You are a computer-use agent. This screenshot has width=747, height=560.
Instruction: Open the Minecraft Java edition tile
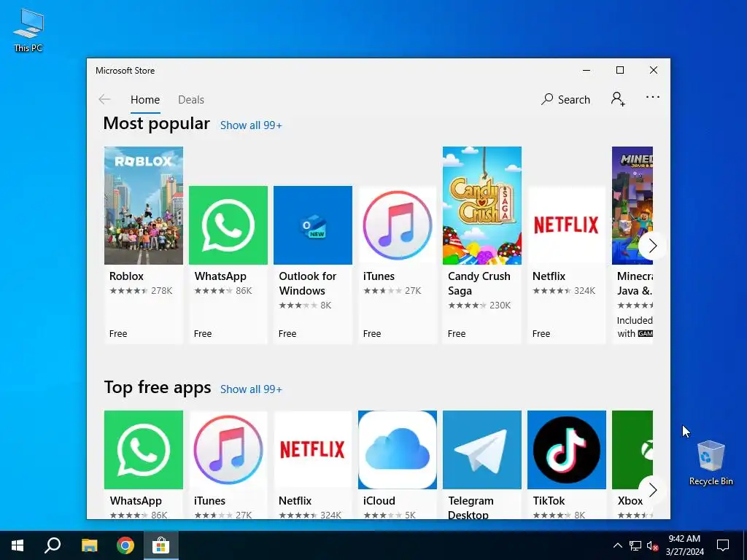[x=632, y=205]
